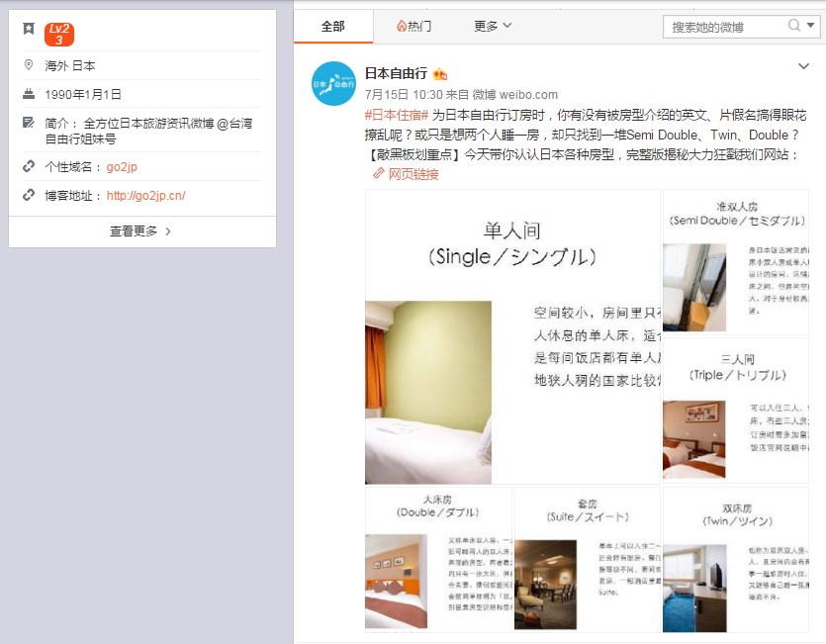Image resolution: width=826 pixels, height=644 pixels.
Task: Expand 查看更多 profile details
Action: 141,231
